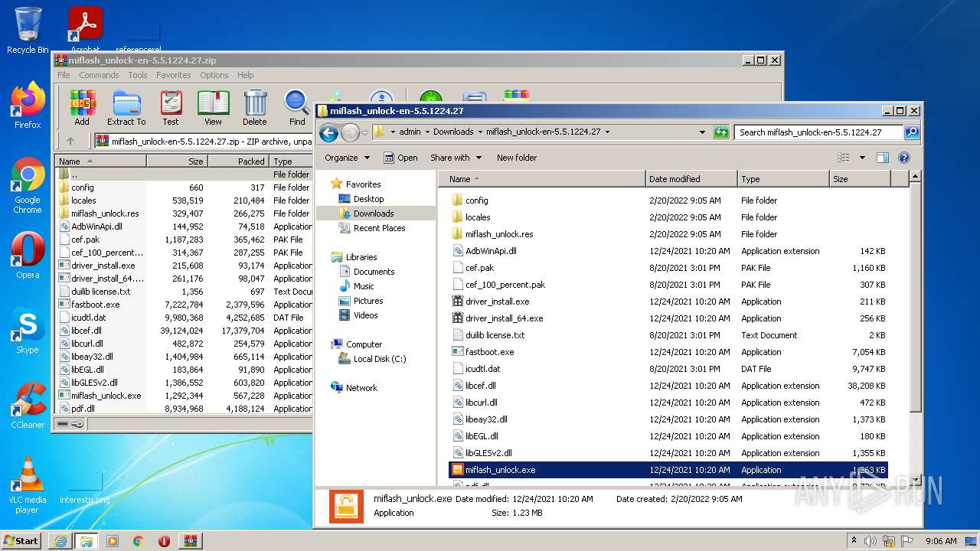Image resolution: width=980 pixels, height=551 pixels.
Task: Open the Organize dropdown in Explorer
Action: 347,158
